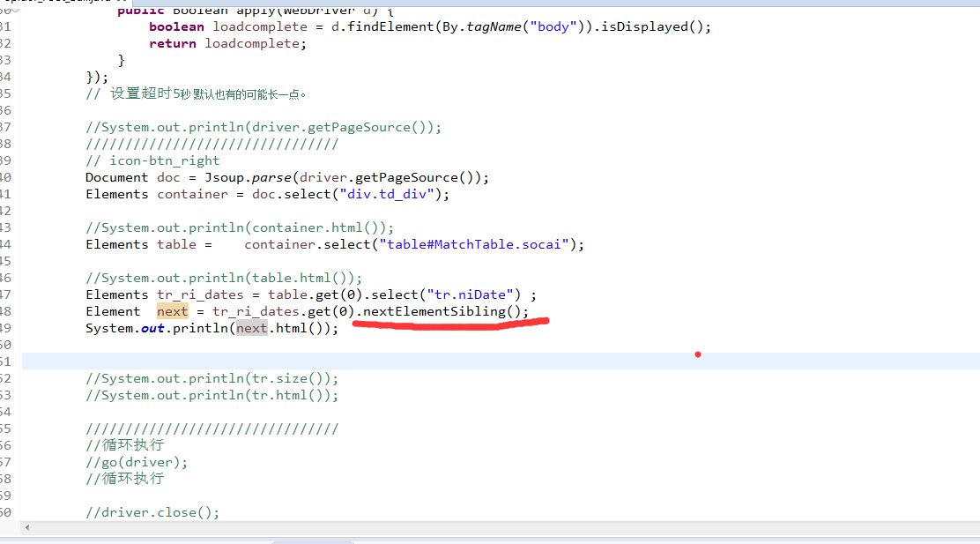The height and width of the screenshot is (544, 980).
Task: Click the 'boolean' keyword before loadcomplete
Action: tap(176, 26)
